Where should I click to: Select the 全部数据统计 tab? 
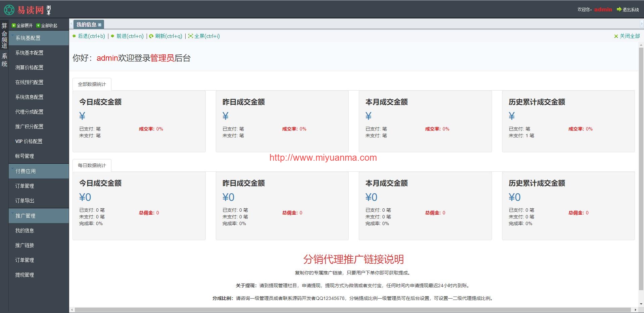tap(92, 84)
